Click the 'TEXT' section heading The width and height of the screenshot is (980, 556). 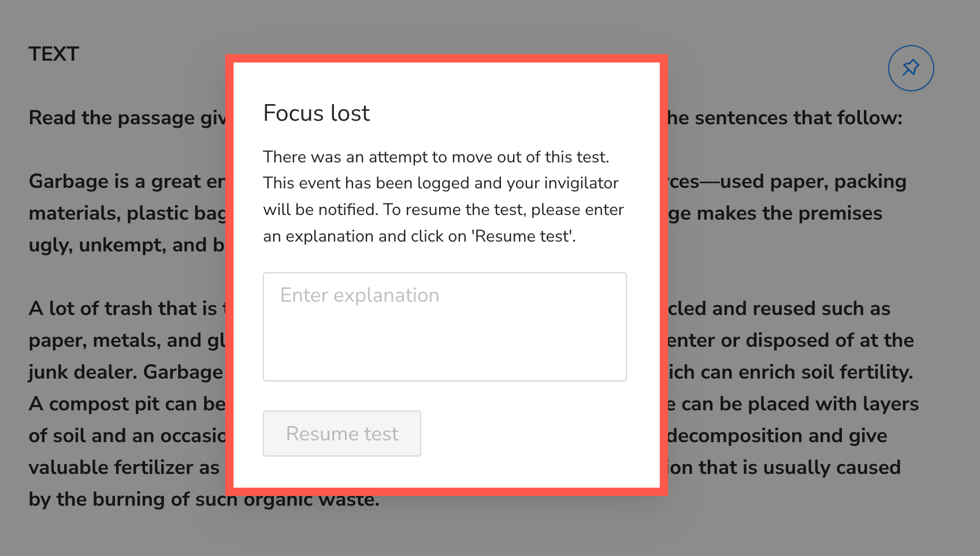pos(54,54)
